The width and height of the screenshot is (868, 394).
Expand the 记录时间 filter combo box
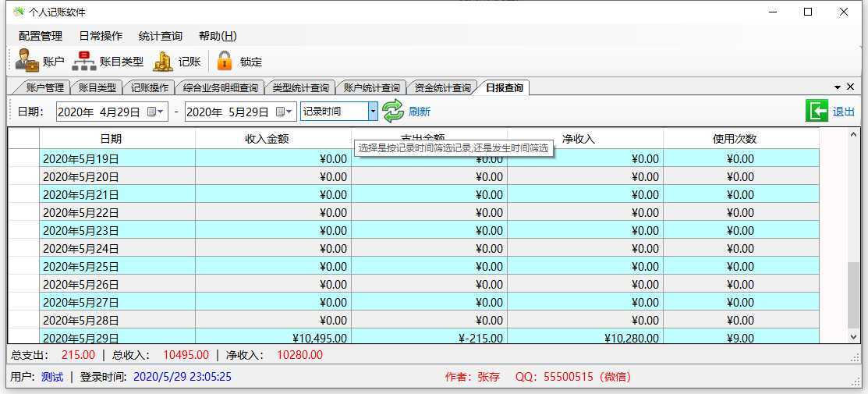point(373,112)
